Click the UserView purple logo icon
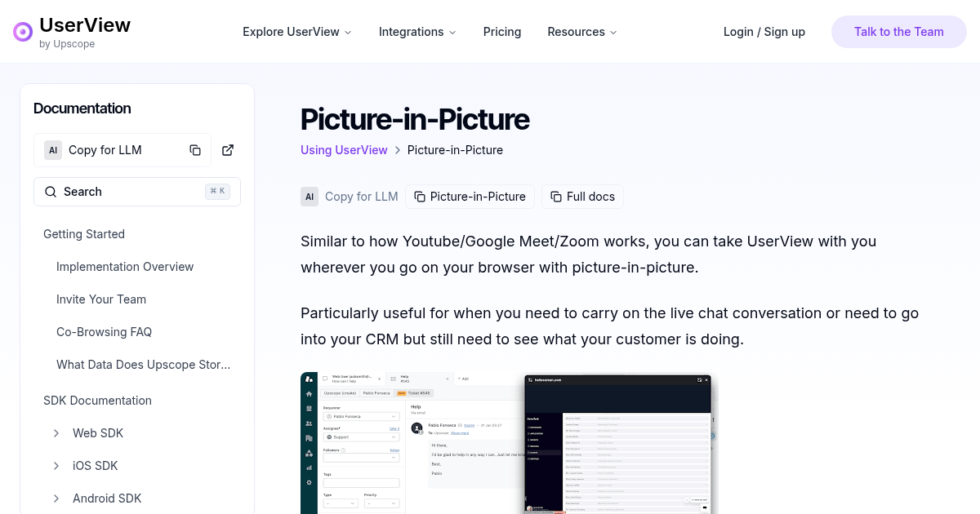Image resolution: width=980 pixels, height=514 pixels. pyautogui.click(x=23, y=32)
